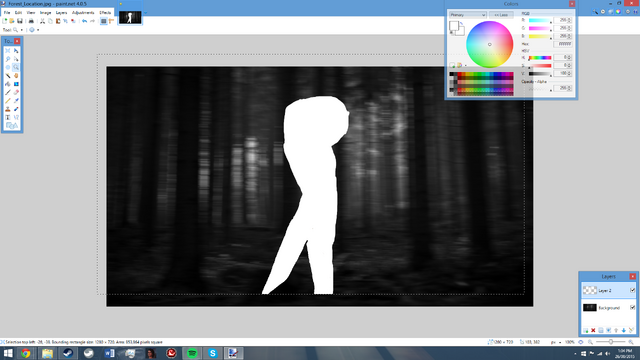This screenshot has width=640, height=360.
Task: Toggle Layers window from top-right icon
Action: (611, 11)
